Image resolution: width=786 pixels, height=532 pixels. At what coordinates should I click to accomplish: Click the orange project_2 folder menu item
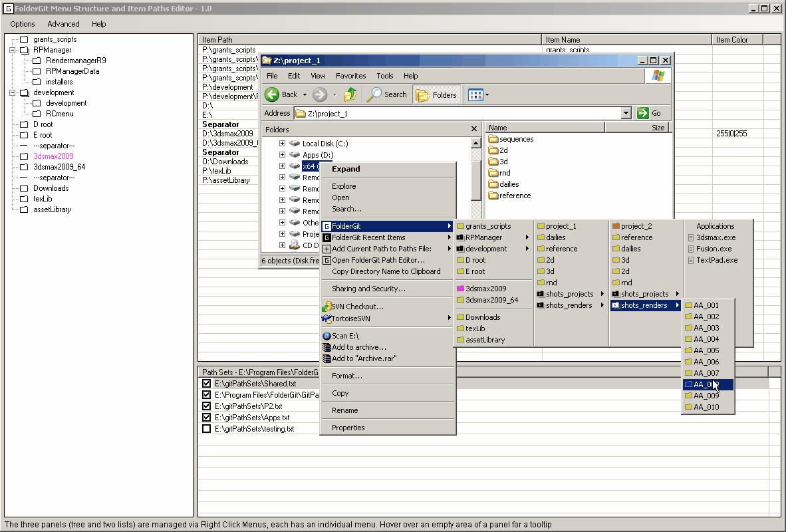click(646, 226)
